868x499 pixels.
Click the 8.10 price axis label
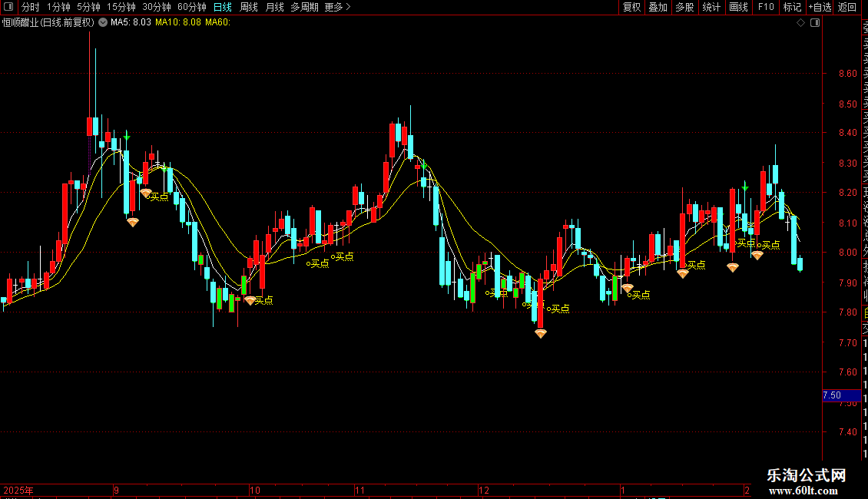click(x=847, y=223)
